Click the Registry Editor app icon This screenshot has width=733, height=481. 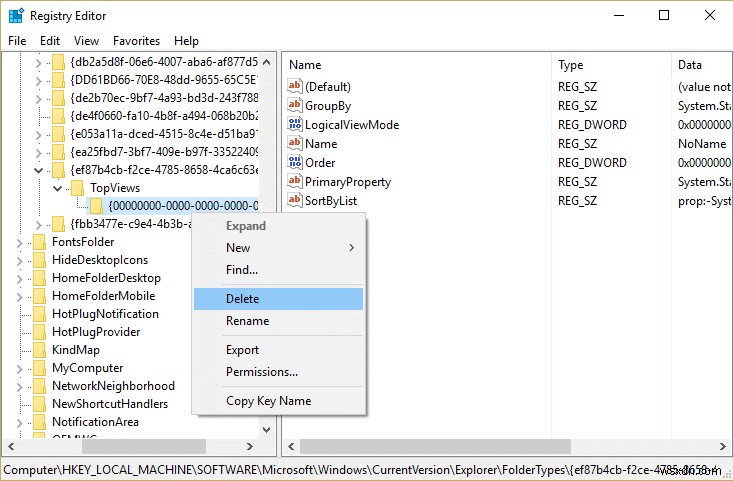16,15
